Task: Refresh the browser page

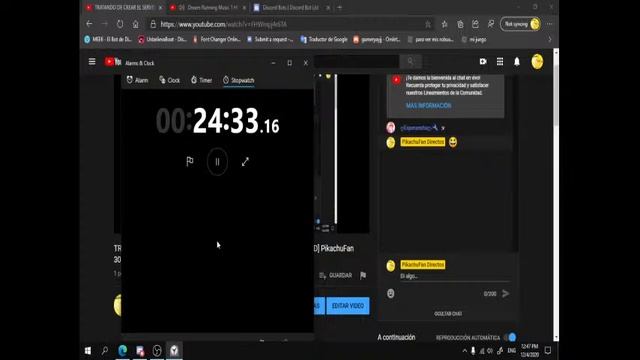Action: coord(120,24)
